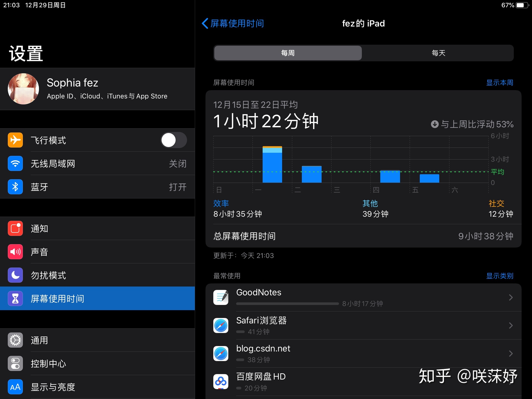
Task: Tap the Wi-Fi (无线局域网) icon
Action: click(15, 163)
